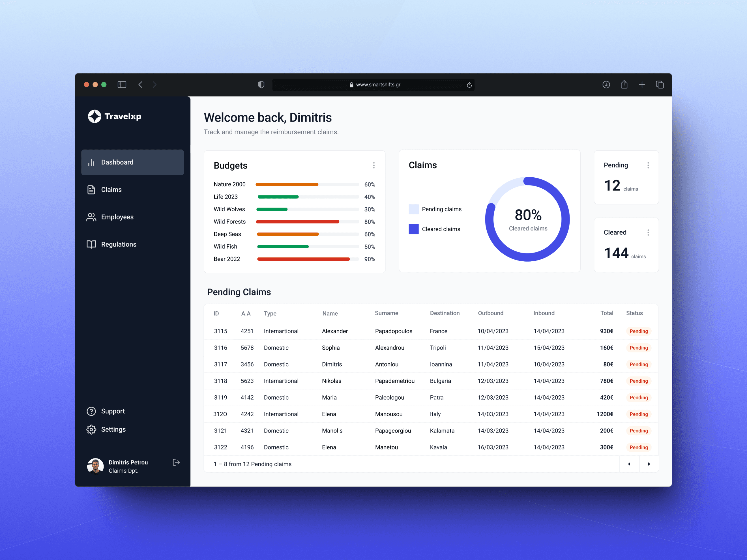
Task: Click the Wild Fish budget label
Action: click(x=225, y=247)
